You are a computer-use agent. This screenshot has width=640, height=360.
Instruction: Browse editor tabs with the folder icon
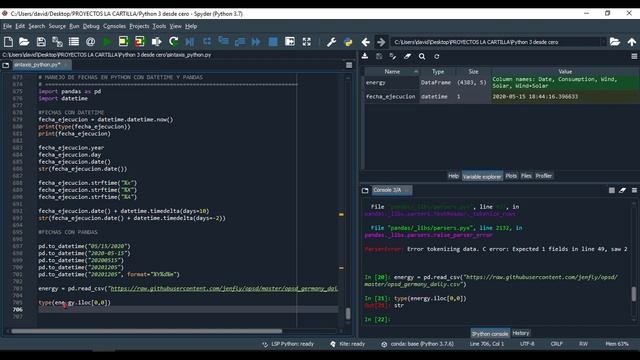click(6, 65)
